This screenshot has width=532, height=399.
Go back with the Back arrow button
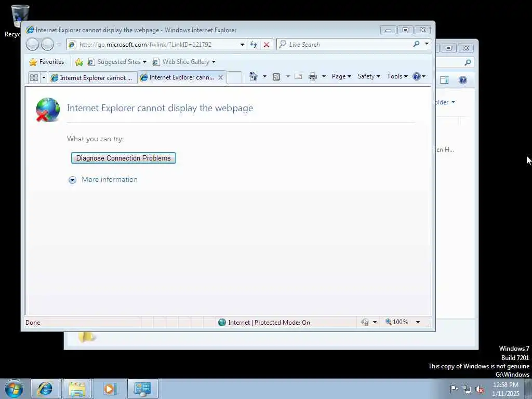(33, 45)
